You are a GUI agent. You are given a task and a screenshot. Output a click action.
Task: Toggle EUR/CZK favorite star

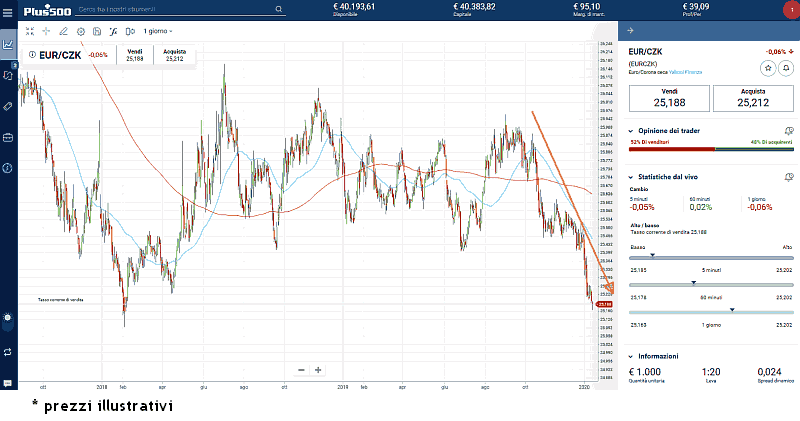tap(767, 67)
